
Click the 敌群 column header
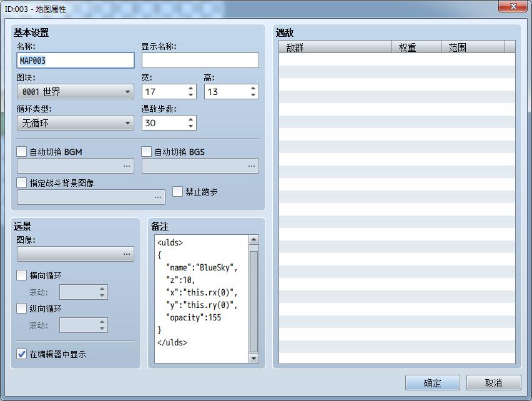pyautogui.click(x=335, y=47)
